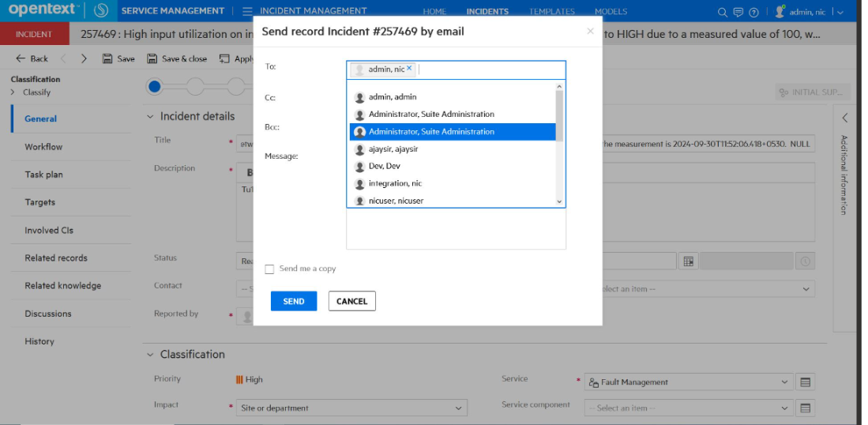
Task: Click the CANCEL button
Action: tap(351, 301)
